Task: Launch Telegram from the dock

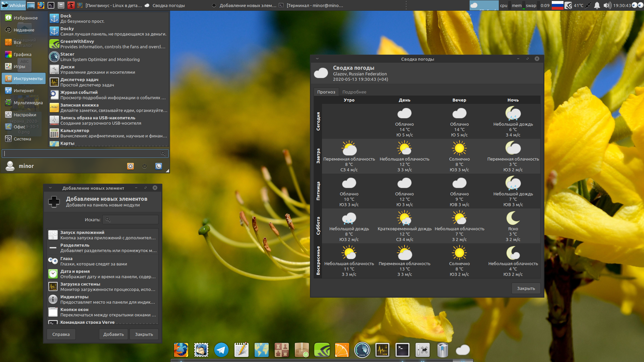Action: 221,350
